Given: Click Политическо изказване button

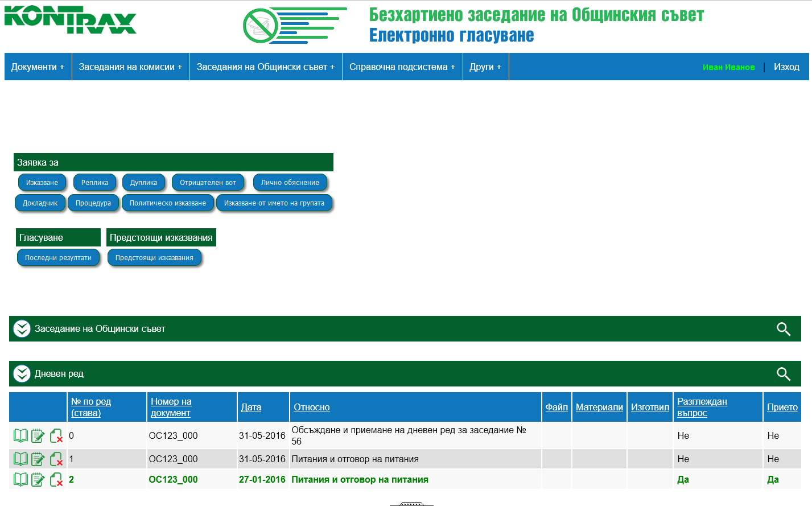Looking at the screenshot, I should coord(168,203).
